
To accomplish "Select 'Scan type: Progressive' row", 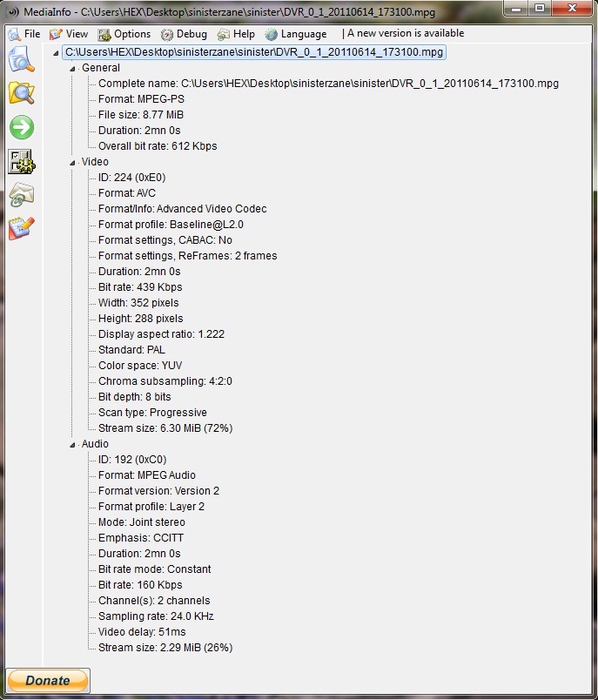I will pyautogui.click(x=152, y=412).
